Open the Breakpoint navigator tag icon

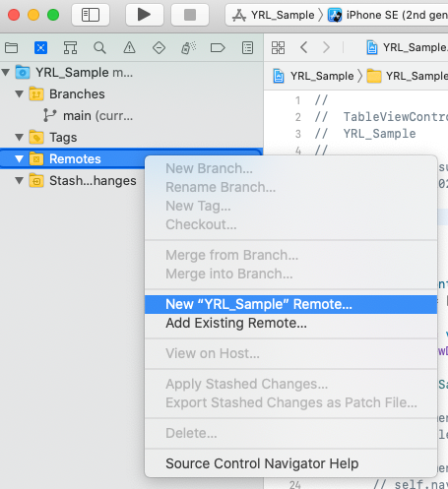[218, 48]
